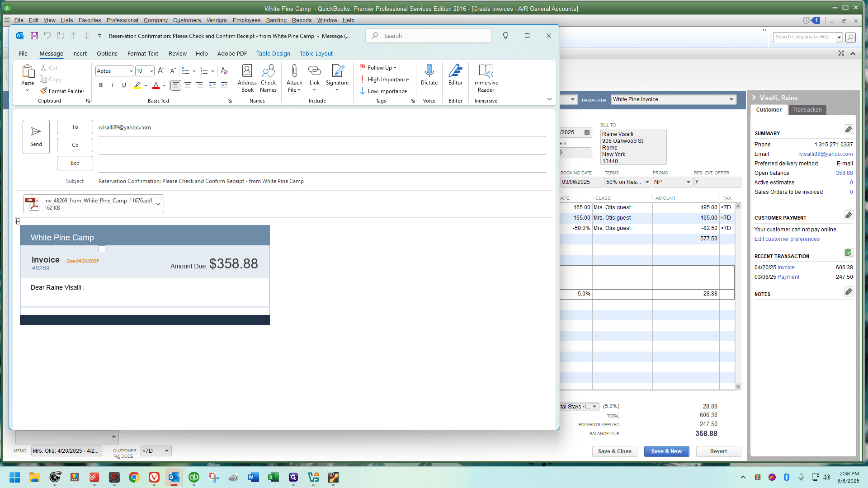Click the QuickBooks reminders clock icon
Viewport: 868px width, 488px height.
click(x=806, y=20)
